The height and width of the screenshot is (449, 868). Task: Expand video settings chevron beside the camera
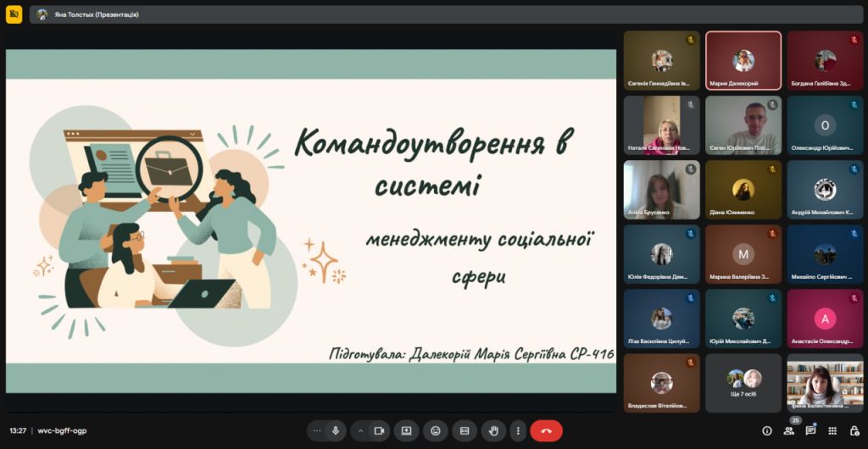pos(360,430)
